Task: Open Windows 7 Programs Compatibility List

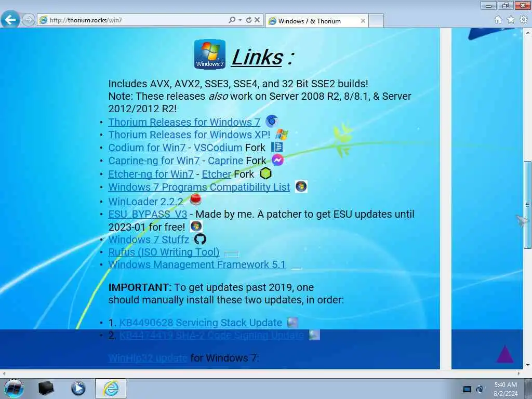Action: point(199,187)
